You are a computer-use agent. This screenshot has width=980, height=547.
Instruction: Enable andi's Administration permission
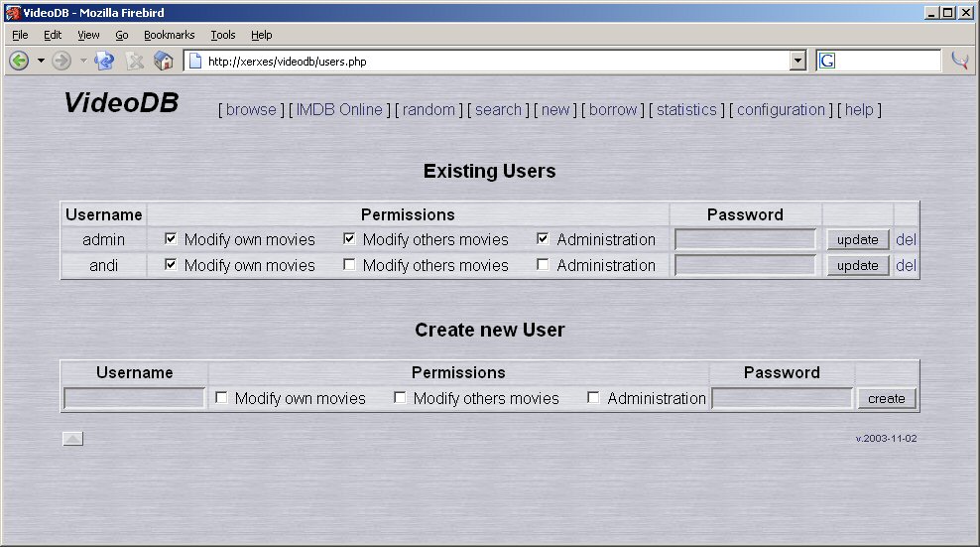[x=544, y=264]
